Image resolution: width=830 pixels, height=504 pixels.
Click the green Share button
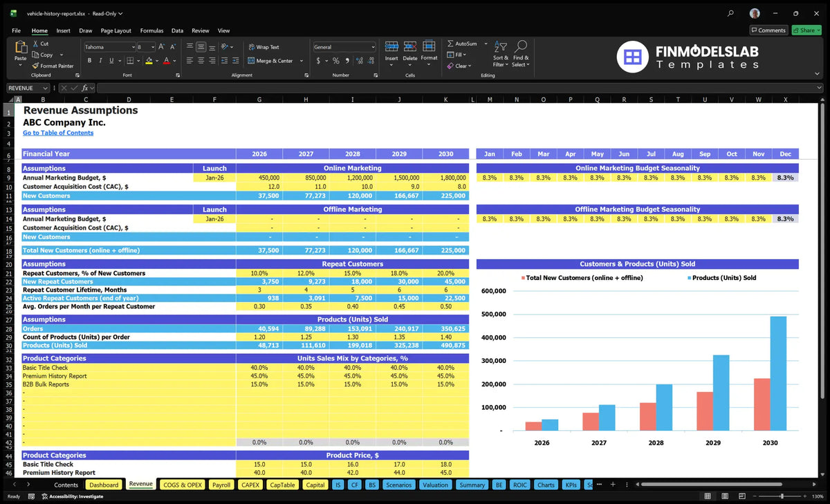[806, 30]
